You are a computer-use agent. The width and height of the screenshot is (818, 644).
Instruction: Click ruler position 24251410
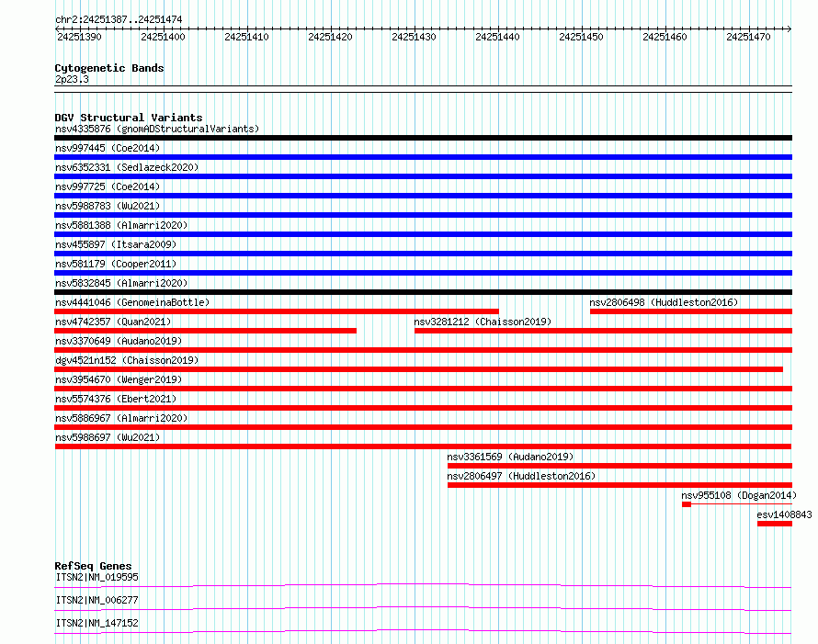(246, 37)
